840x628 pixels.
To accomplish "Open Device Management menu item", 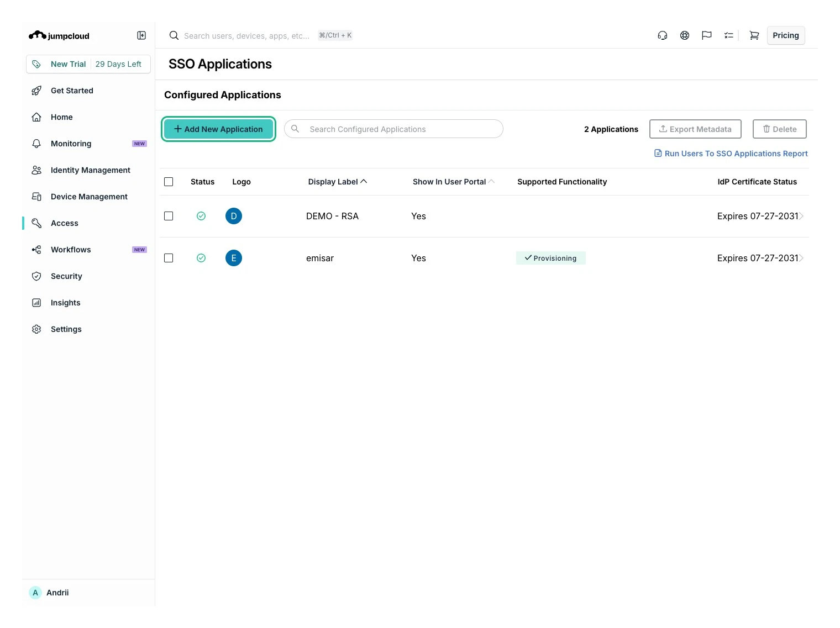I will pyautogui.click(x=89, y=197).
